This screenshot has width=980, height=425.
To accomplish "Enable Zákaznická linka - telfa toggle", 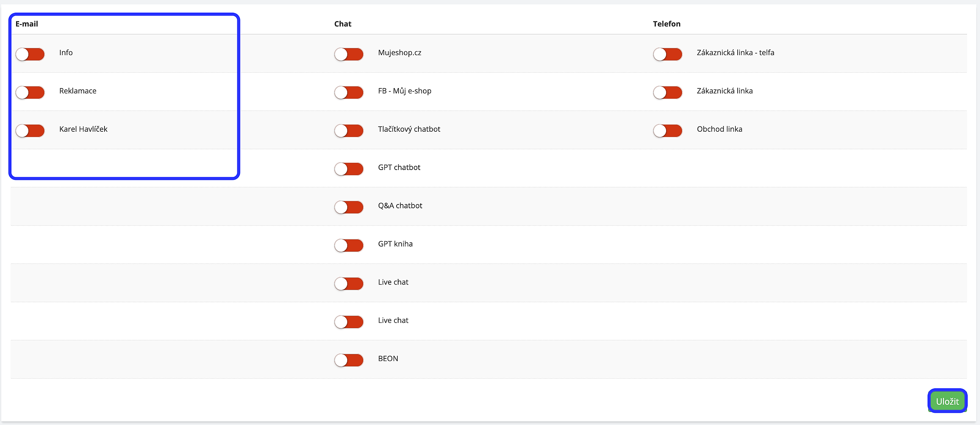I will click(668, 54).
